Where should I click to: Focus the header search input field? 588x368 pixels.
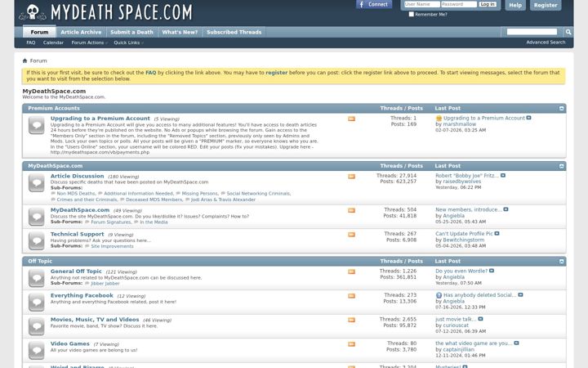coord(532,32)
